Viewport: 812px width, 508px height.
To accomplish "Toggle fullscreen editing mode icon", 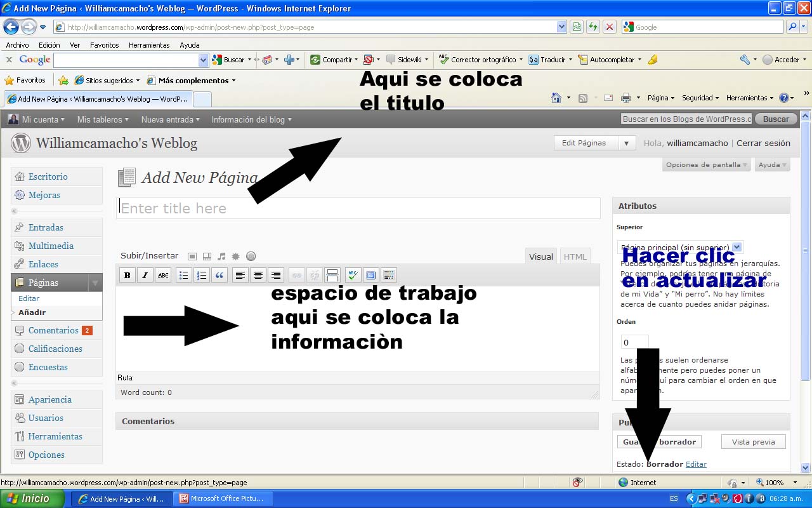I will 371,275.
